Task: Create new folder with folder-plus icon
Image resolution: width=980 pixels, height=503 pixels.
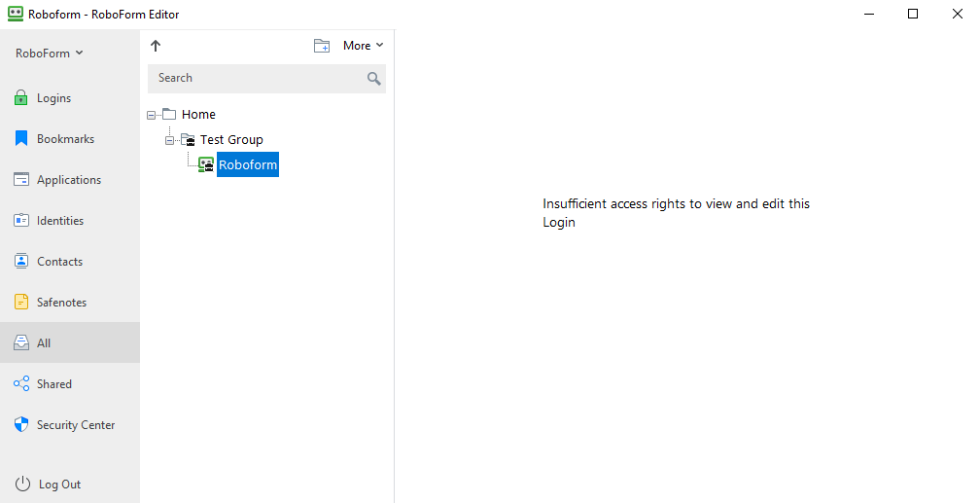Action: coord(321,46)
